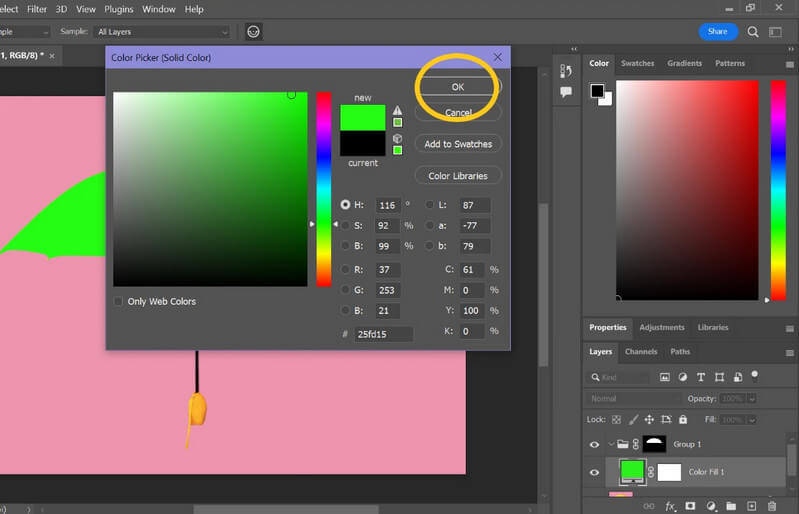The width and height of the screenshot is (799, 514).
Task: Open the Comments panel icon
Action: click(566, 92)
